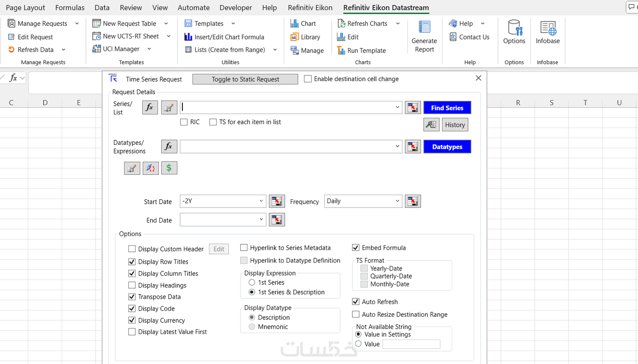Open the Review tab
Screen dimensions: 638x364
(x=131, y=8)
